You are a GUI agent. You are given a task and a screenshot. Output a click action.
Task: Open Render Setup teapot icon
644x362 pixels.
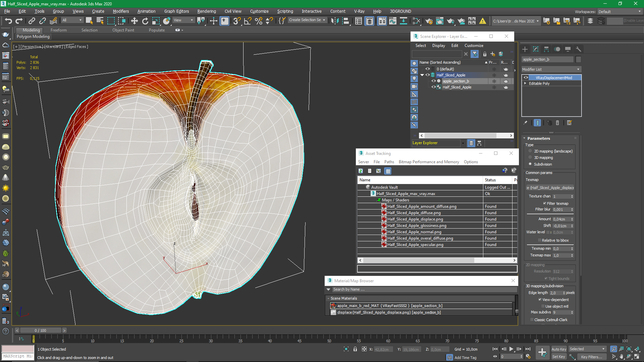point(429,21)
